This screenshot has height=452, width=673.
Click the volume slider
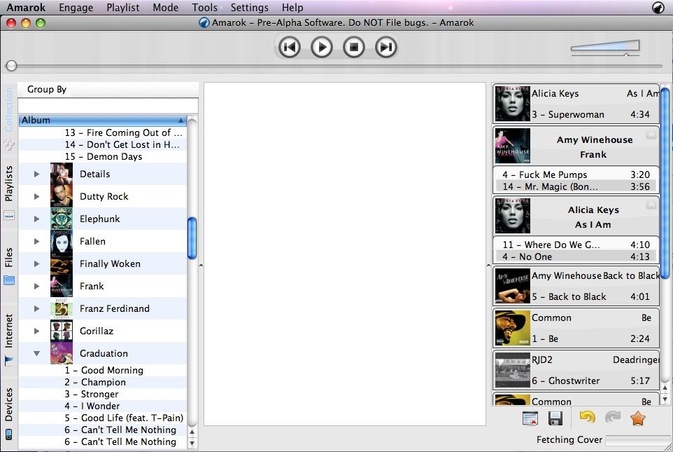click(x=605, y=46)
